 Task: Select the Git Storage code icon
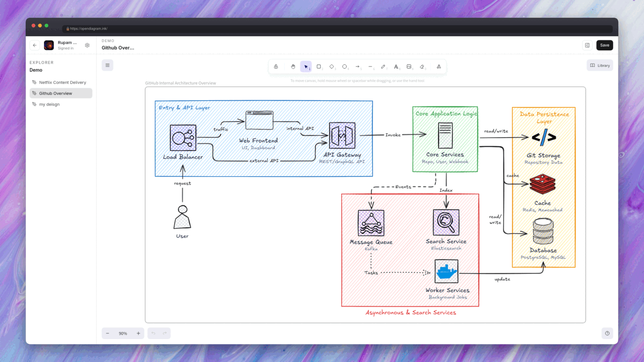[x=544, y=137]
